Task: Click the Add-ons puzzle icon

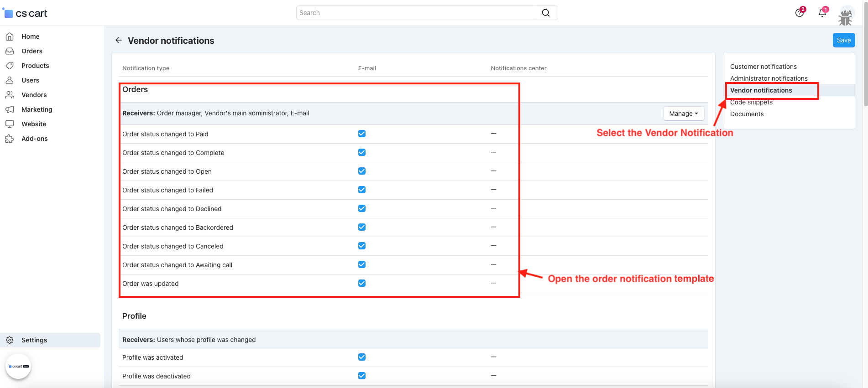Action: [x=10, y=139]
